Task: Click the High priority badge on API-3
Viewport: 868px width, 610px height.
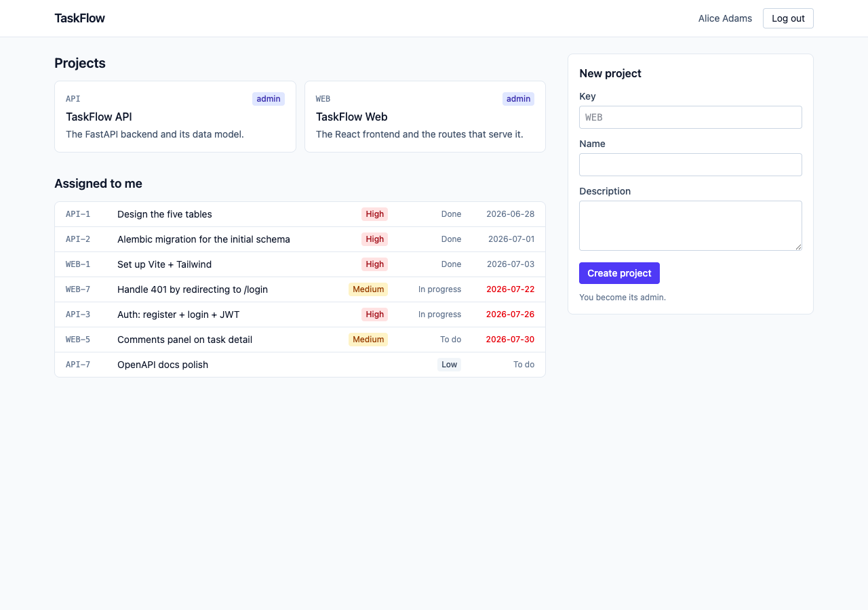Action: tap(374, 314)
